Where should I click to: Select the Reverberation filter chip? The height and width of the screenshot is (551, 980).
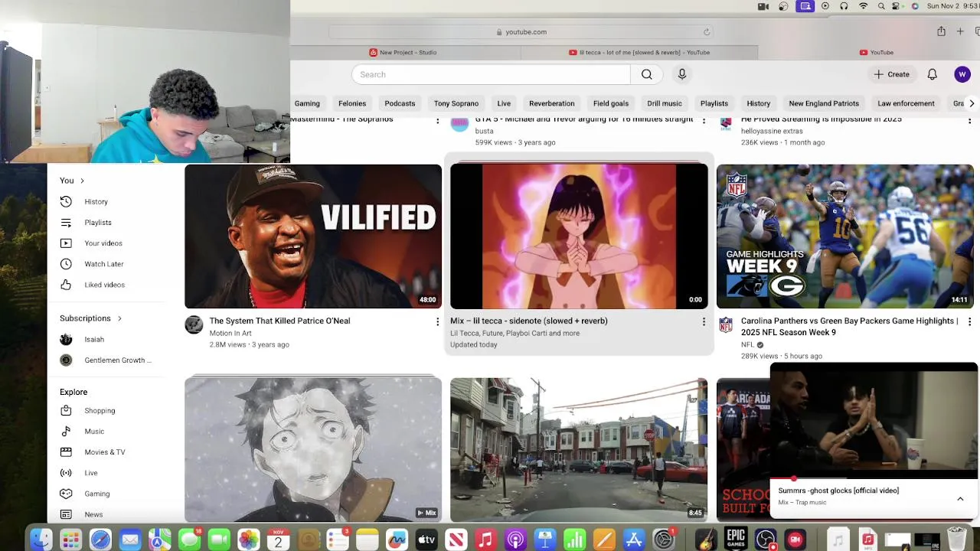pyautogui.click(x=551, y=103)
